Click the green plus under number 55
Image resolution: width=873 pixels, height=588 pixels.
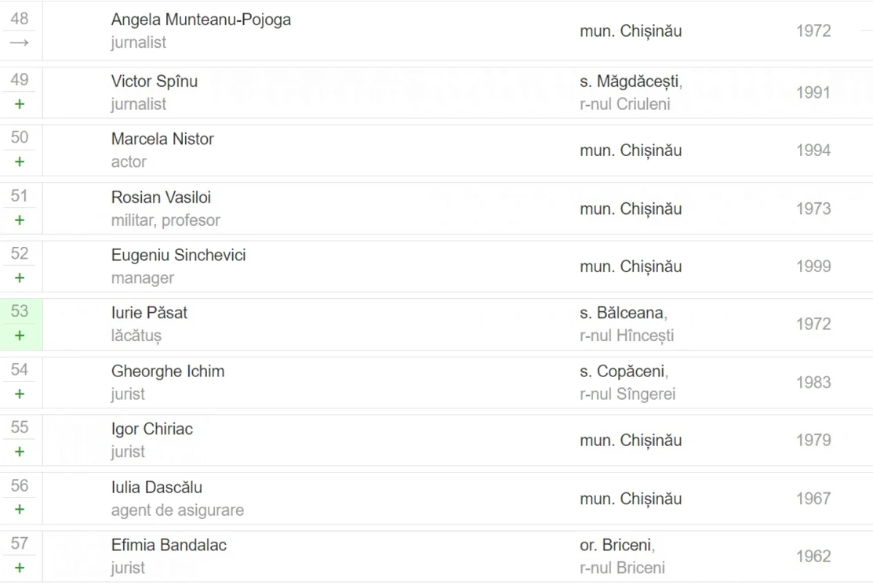coord(20,452)
